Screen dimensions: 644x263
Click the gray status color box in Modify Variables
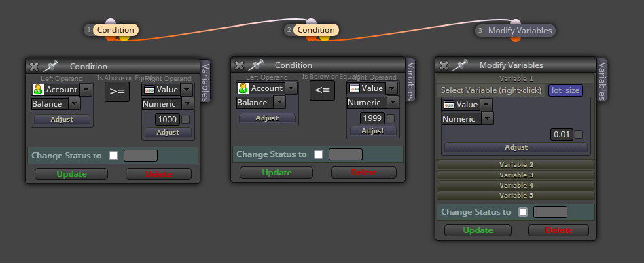(550, 212)
